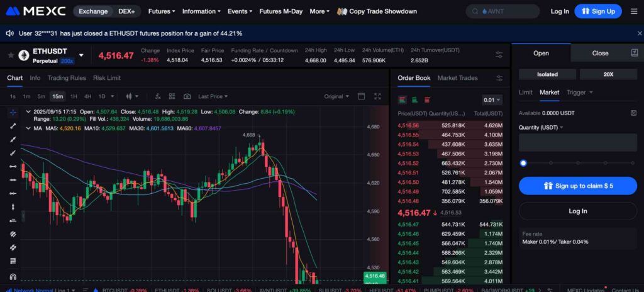The image size is (644, 292).
Task: Expand chart to fullscreen
Action: coord(377,96)
